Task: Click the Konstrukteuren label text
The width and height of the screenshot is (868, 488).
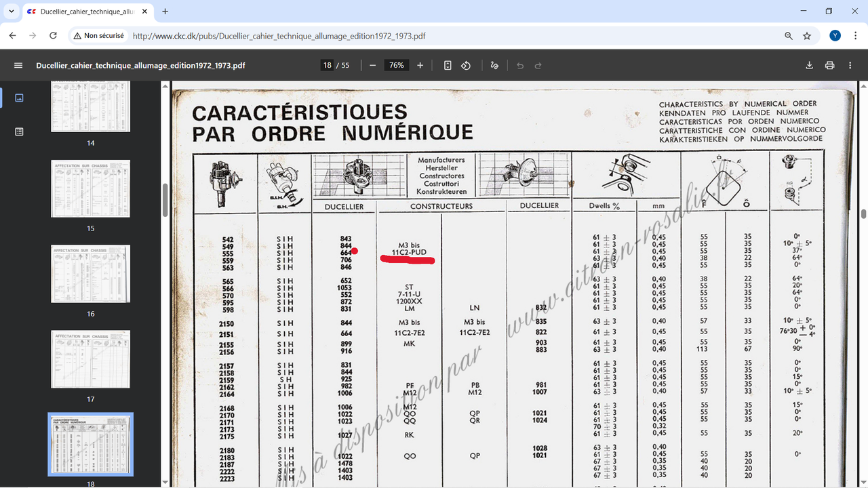Action: (441, 192)
